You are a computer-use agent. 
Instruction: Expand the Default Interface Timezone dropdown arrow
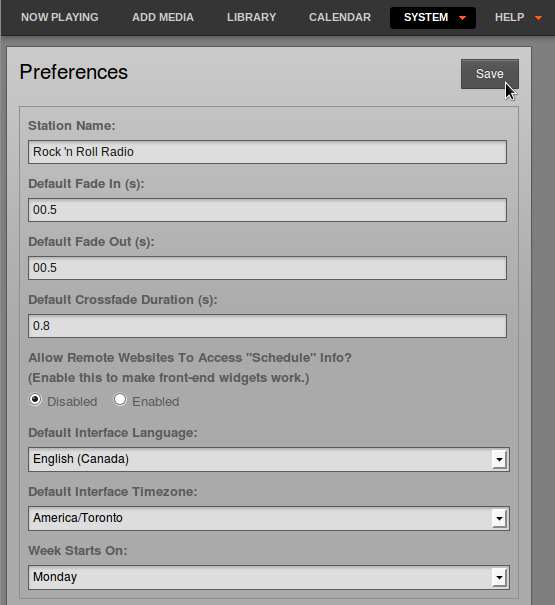[x=499, y=518]
